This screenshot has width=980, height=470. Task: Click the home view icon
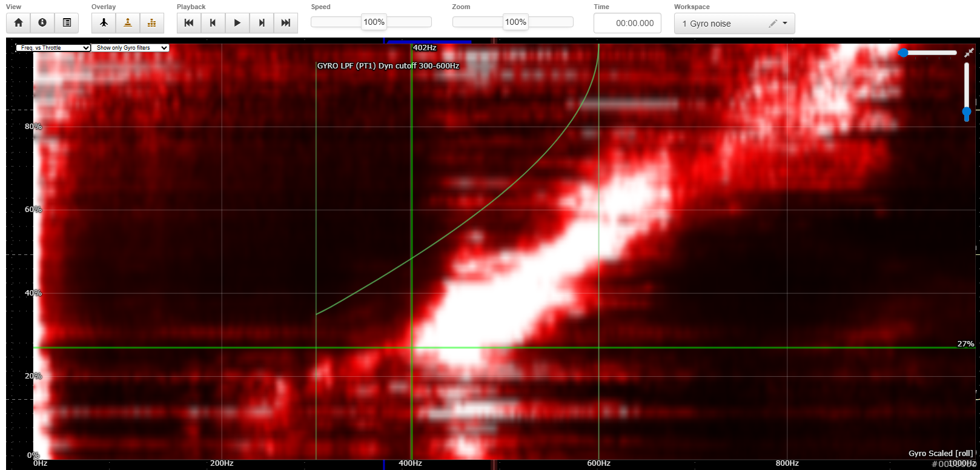[x=18, y=23]
